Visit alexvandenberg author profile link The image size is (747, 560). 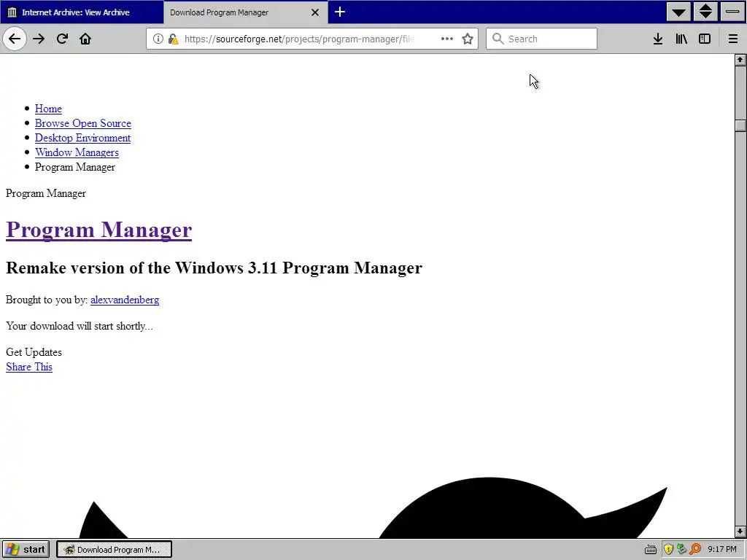coord(125,300)
